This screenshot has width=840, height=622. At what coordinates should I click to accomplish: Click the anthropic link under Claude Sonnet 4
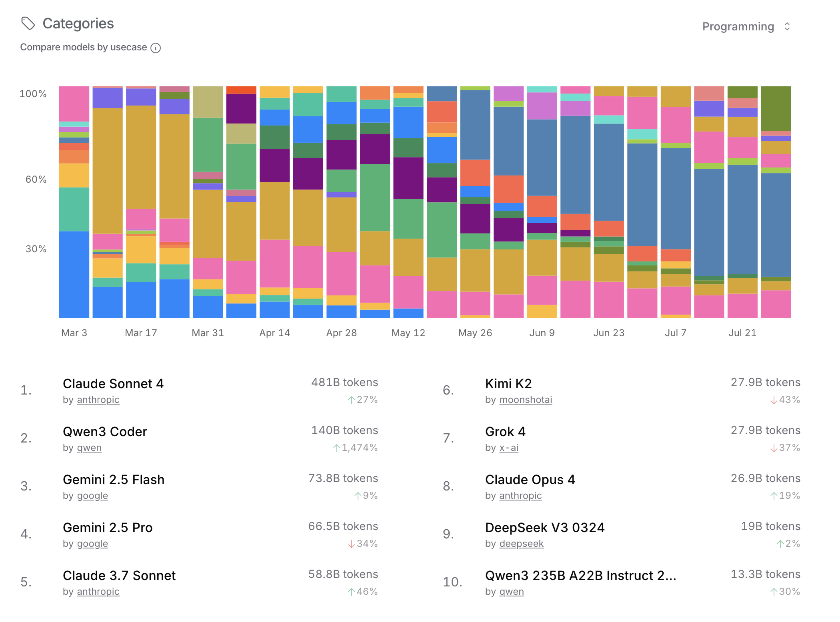click(98, 400)
